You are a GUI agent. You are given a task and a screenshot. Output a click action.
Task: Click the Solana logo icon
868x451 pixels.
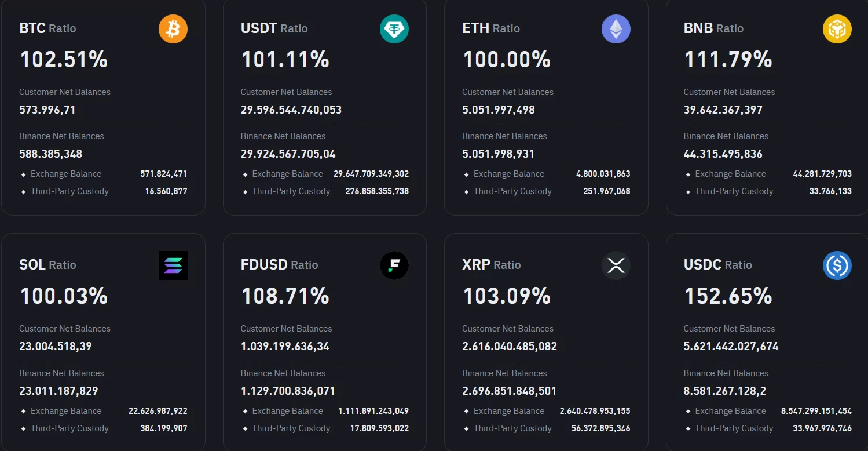pyautogui.click(x=173, y=265)
